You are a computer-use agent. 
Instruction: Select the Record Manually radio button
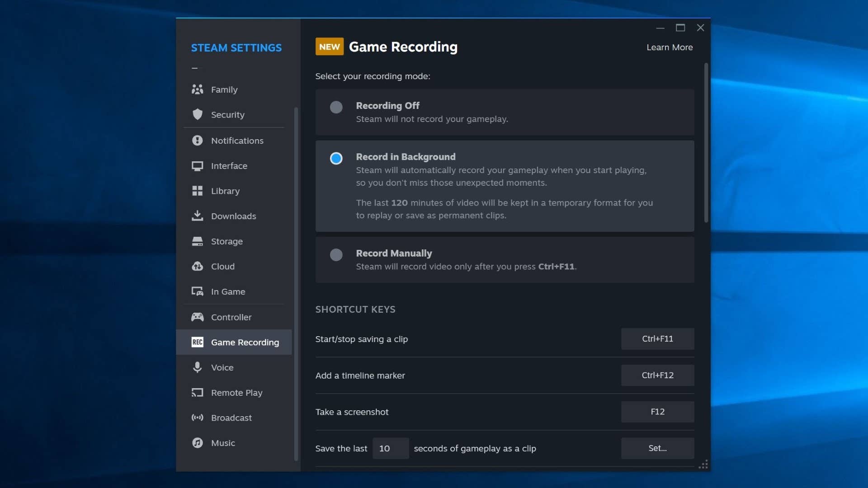pos(336,255)
